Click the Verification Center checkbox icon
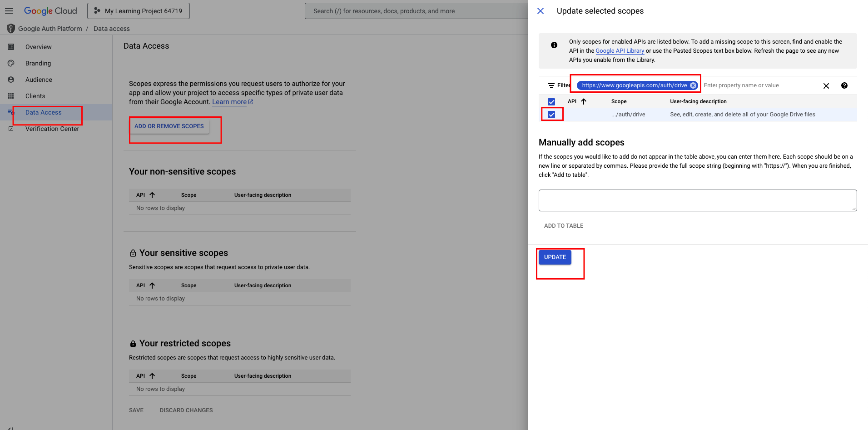This screenshot has width=868, height=430. click(x=11, y=129)
